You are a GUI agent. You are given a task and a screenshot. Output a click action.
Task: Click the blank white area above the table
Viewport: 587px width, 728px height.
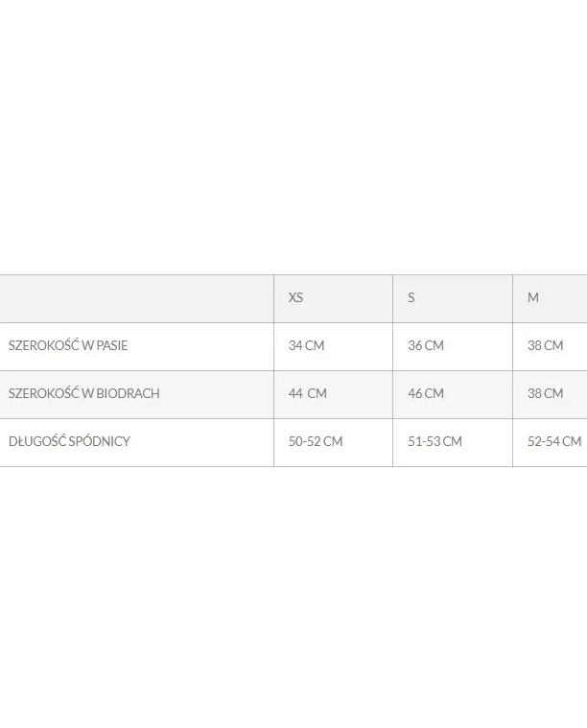pos(293,134)
